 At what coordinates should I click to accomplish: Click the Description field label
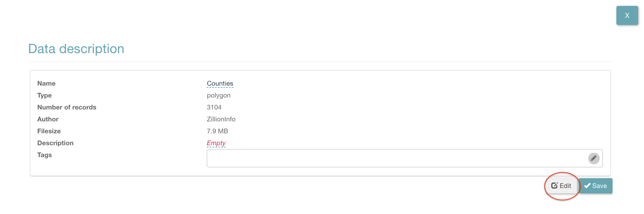click(x=55, y=143)
